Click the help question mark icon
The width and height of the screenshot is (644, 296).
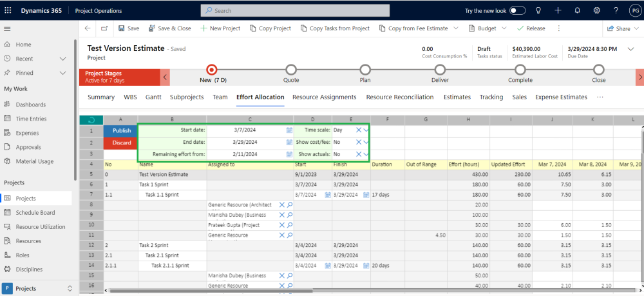tap(616, 11)
